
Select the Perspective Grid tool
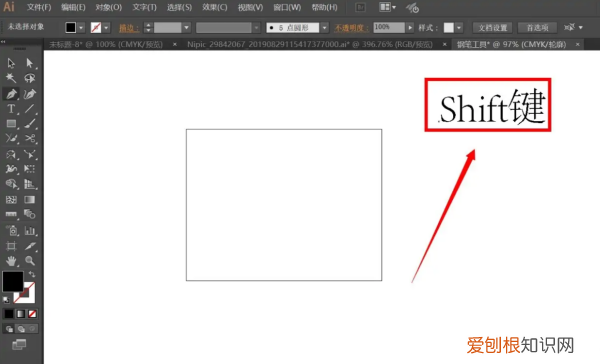29,184
